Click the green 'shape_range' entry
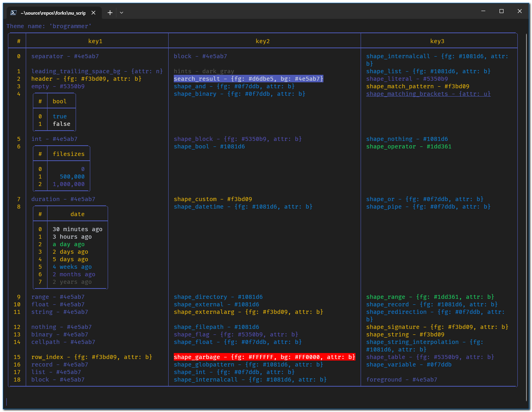532x412 pixels. click(x=430, y=297)
